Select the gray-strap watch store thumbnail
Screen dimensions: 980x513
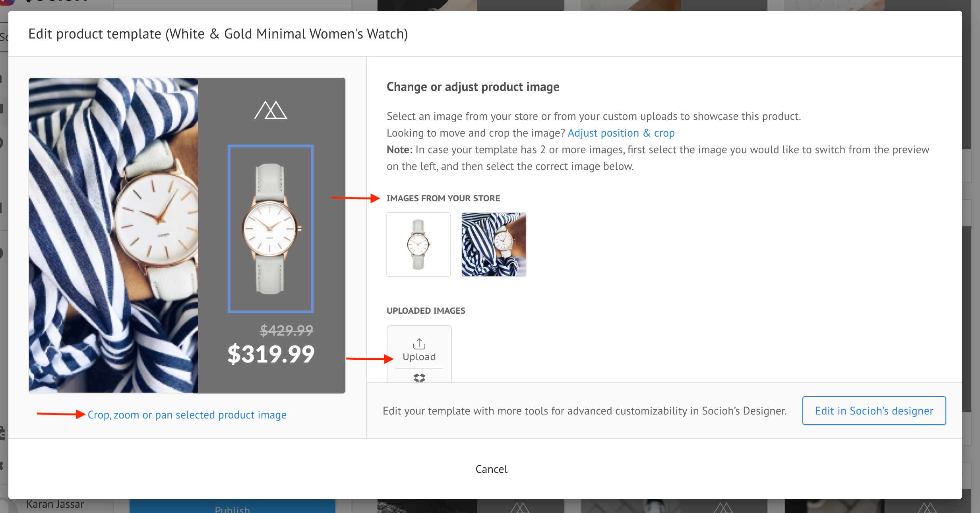[418, 245]
